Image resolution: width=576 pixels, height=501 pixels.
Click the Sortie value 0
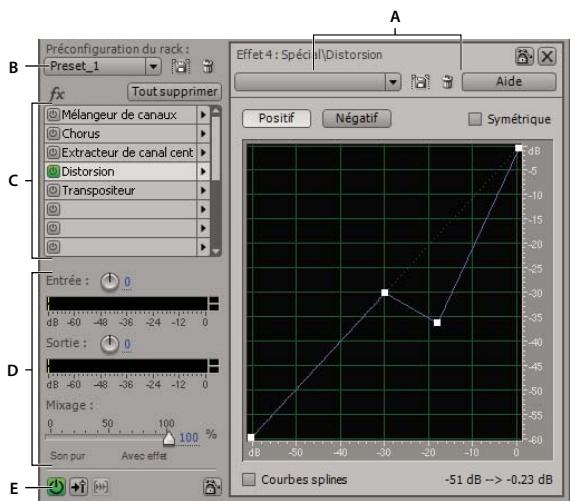click(127, 344)
